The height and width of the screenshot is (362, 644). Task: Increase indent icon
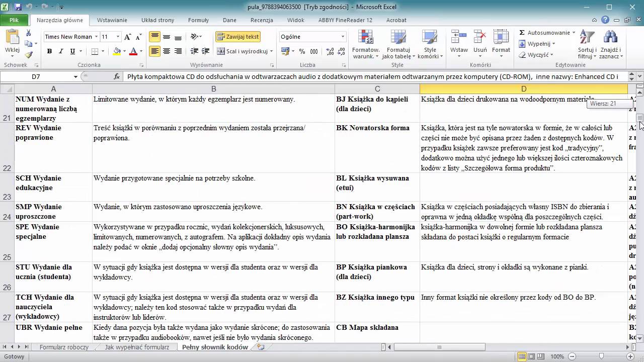coord(205,51)
